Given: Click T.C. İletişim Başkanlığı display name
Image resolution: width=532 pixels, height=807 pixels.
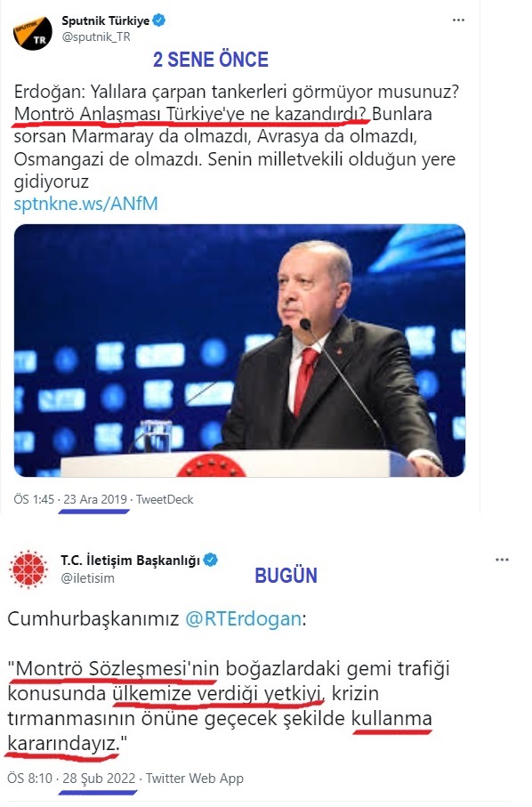Looking at the screenshot, I should pyautogui.click(x=130, y=560).
